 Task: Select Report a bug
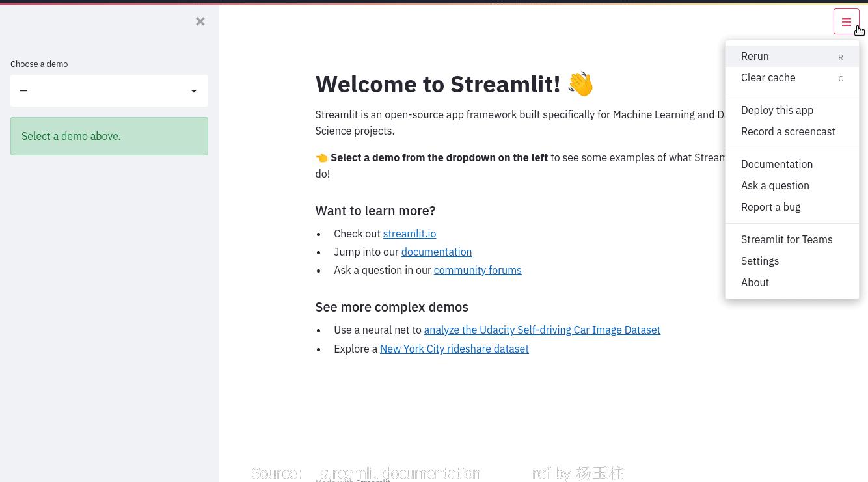pos(770,207)
